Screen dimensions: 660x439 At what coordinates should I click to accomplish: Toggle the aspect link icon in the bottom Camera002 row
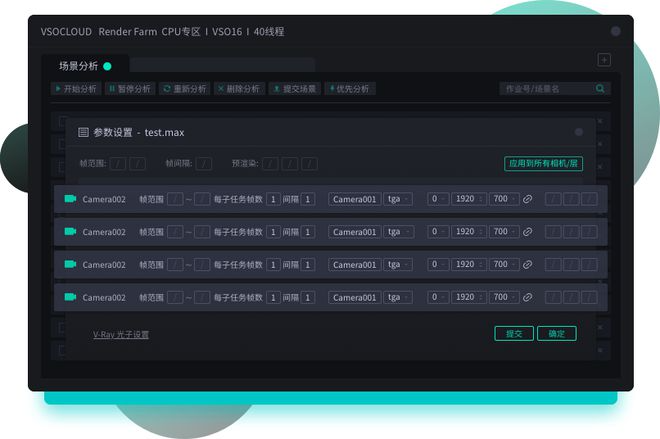click(527, 298)
